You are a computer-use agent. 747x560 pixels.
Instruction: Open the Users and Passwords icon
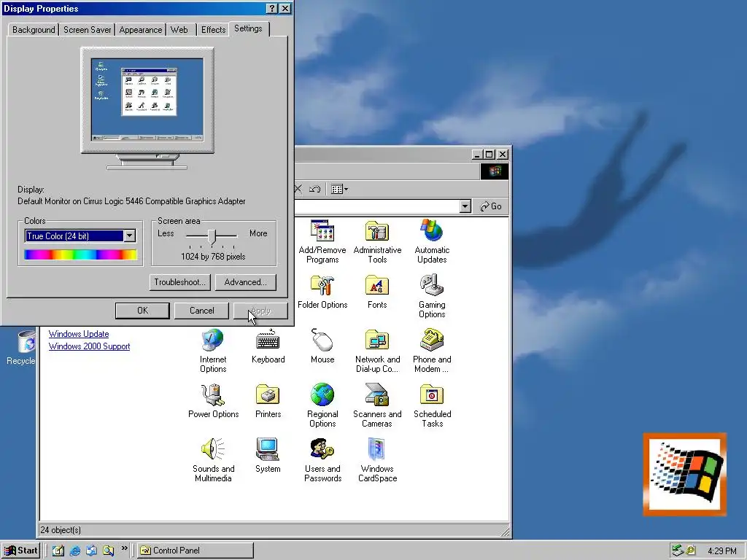322,461
